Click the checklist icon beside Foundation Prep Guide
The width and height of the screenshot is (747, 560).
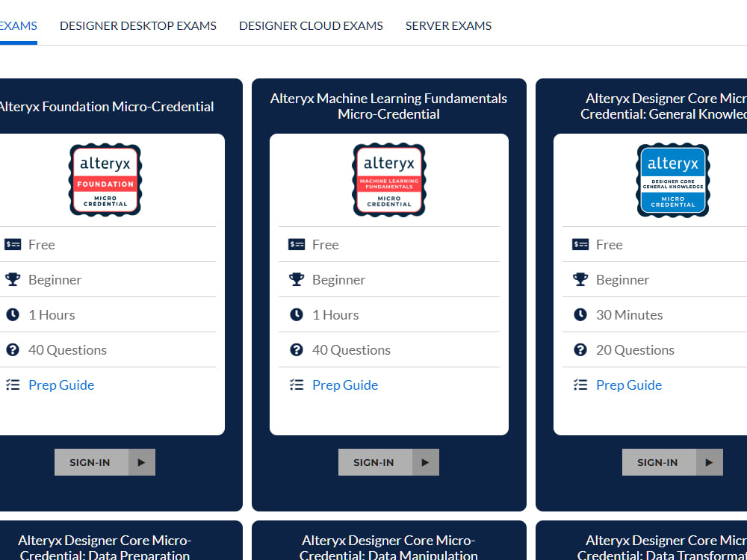12,384
